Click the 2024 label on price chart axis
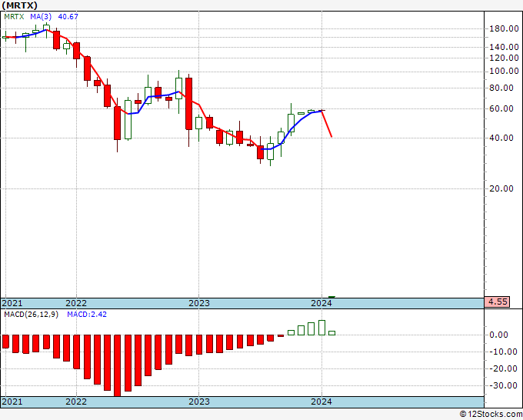The height and width of the screenshot is (420, 523). (321, 303)
